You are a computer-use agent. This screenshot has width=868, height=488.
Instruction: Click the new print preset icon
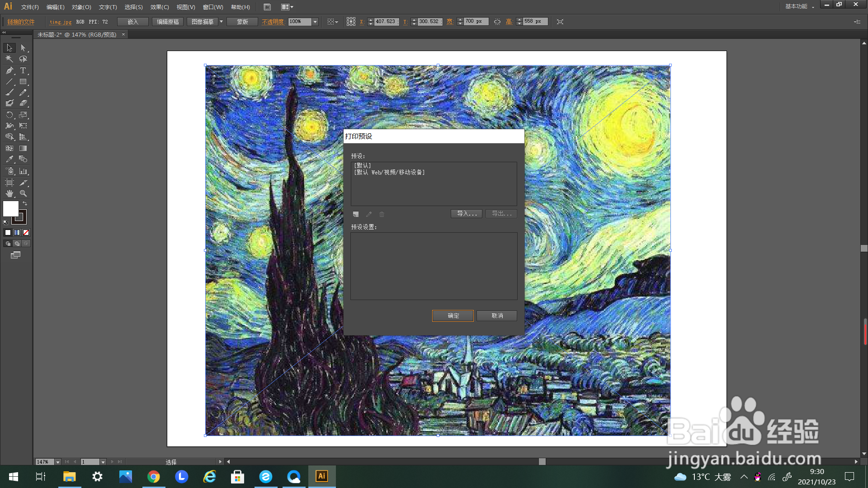point(356,214)
